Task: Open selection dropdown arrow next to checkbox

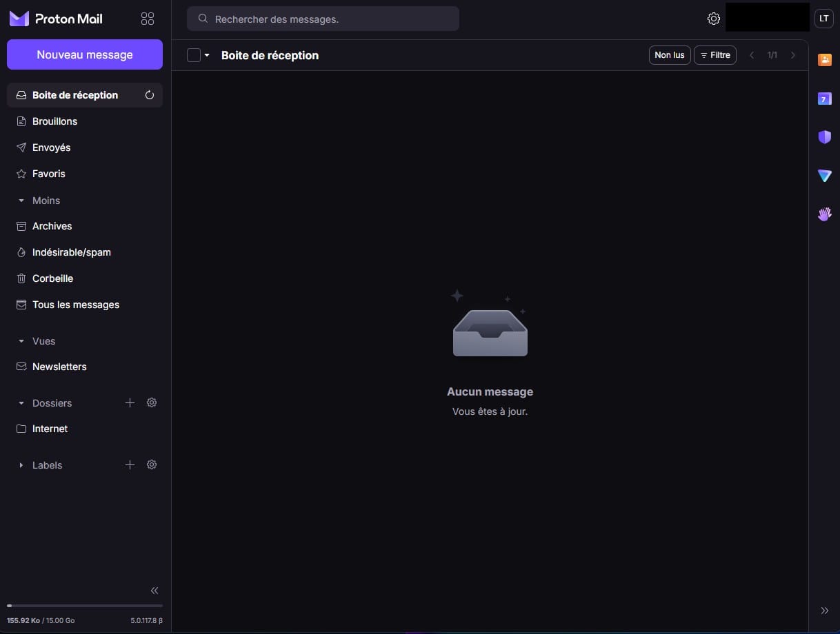Action: point(207,55)
